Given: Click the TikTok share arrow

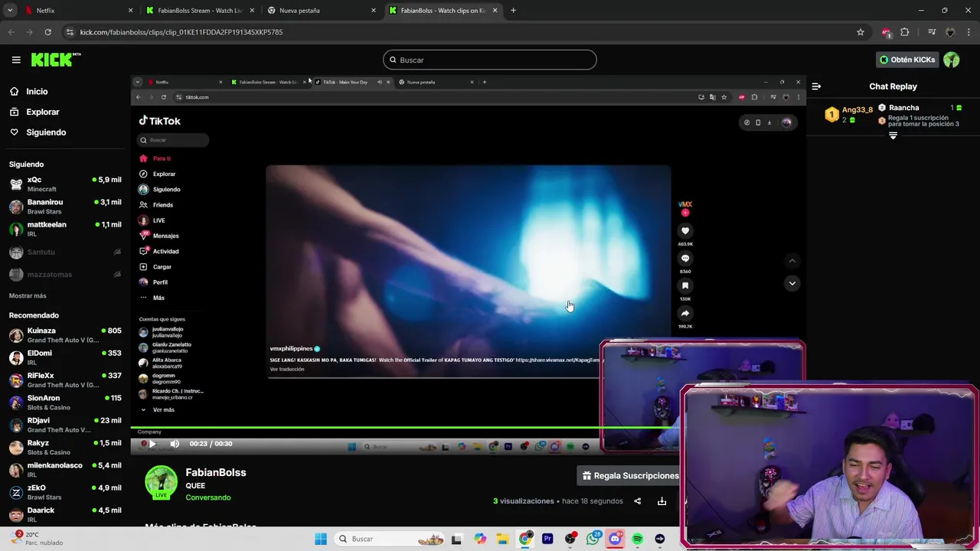Looking at the screenshot, I should 685,314.
